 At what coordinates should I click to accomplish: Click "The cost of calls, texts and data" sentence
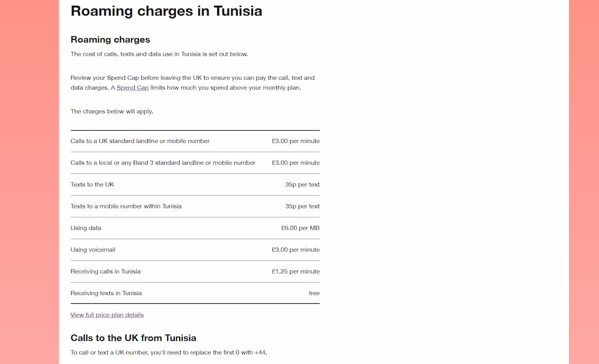click(x=159, y=54)
